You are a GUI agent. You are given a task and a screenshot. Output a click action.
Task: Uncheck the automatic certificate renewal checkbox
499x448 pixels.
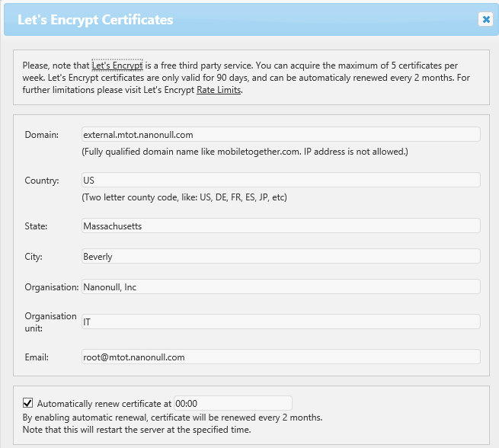click(x=28, y=403)
